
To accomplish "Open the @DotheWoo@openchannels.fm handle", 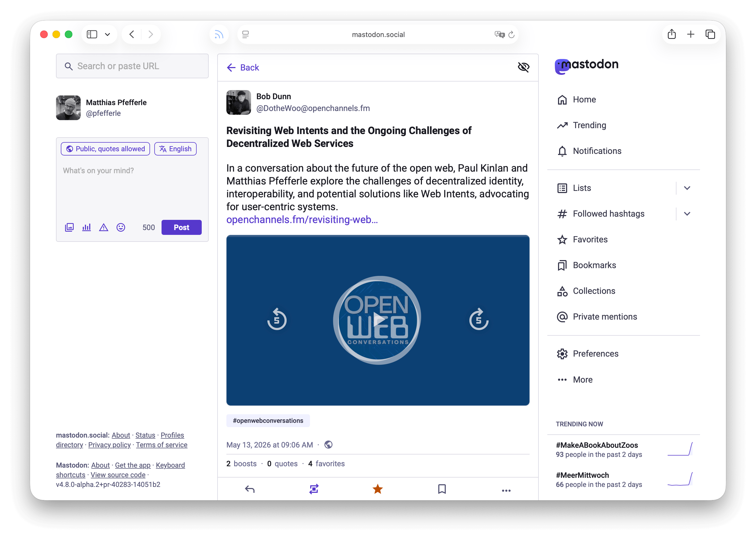I will click(x=313, y=108).
